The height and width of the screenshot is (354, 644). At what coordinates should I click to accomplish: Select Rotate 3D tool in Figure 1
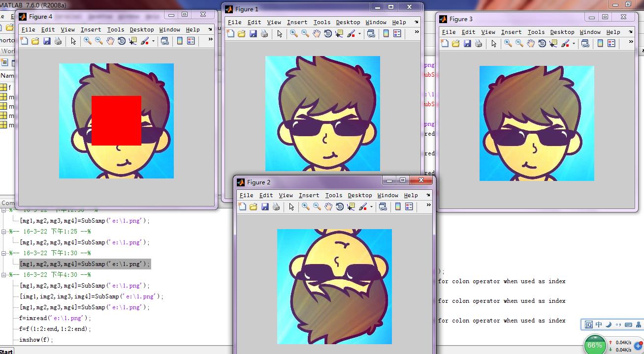pos(328,33)
